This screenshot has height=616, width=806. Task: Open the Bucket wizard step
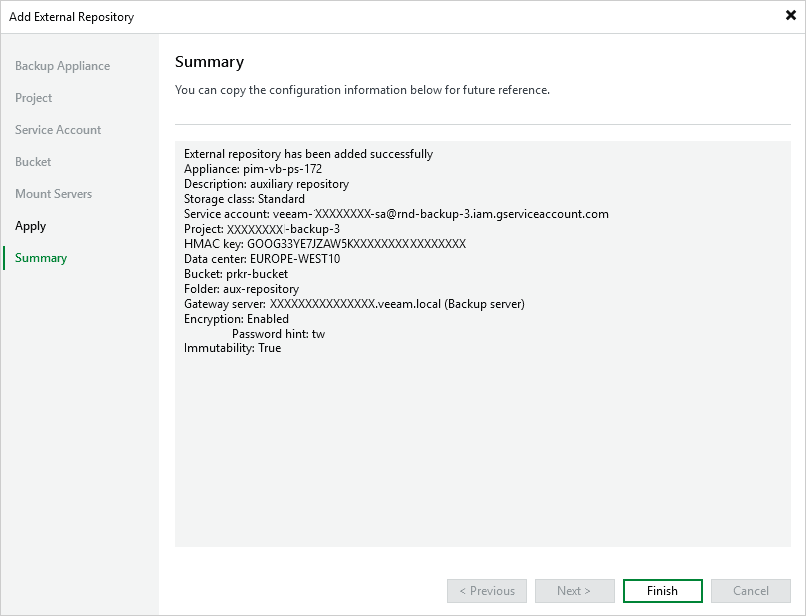click(x=33, y=161)
